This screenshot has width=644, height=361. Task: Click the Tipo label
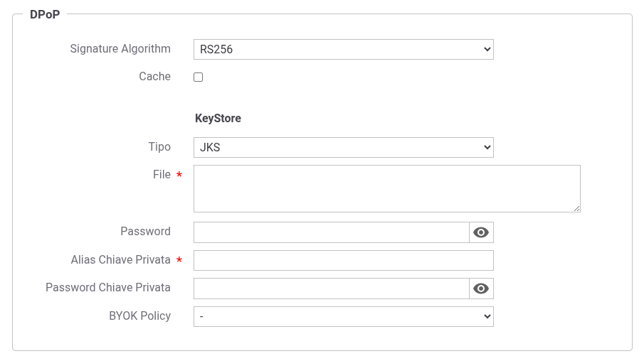point(159,147)
